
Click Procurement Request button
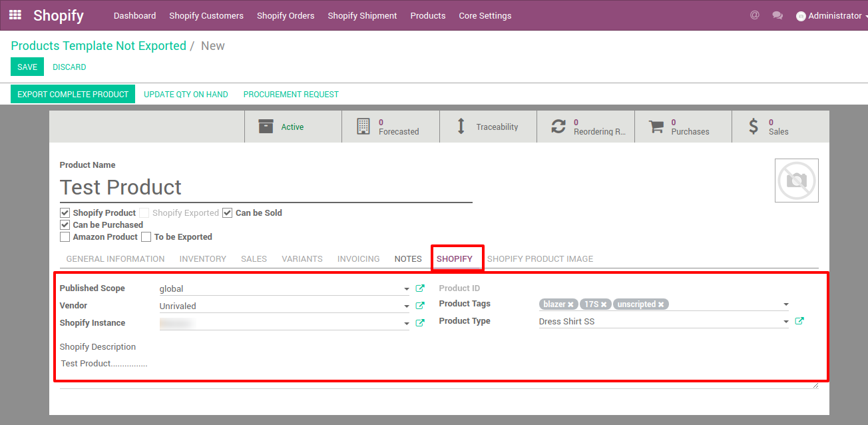(x=291, y=94)
